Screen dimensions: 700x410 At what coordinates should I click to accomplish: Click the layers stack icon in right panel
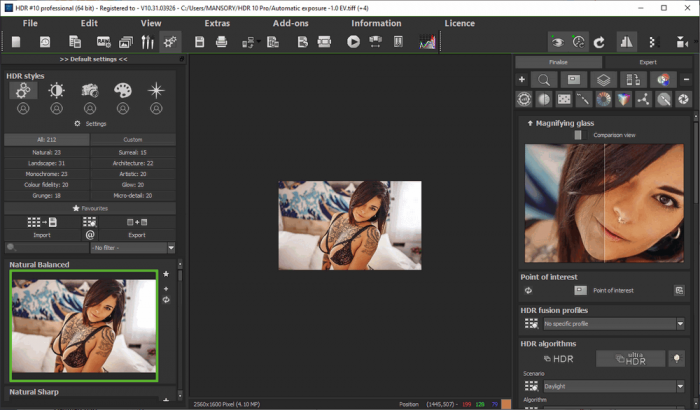[x=602, y=79]
